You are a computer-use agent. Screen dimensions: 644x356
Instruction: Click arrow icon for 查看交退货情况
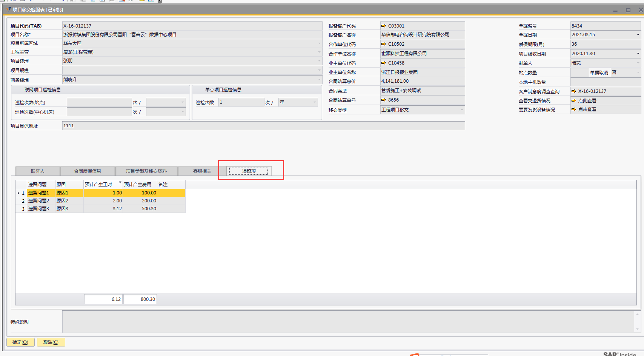[574, 101]
